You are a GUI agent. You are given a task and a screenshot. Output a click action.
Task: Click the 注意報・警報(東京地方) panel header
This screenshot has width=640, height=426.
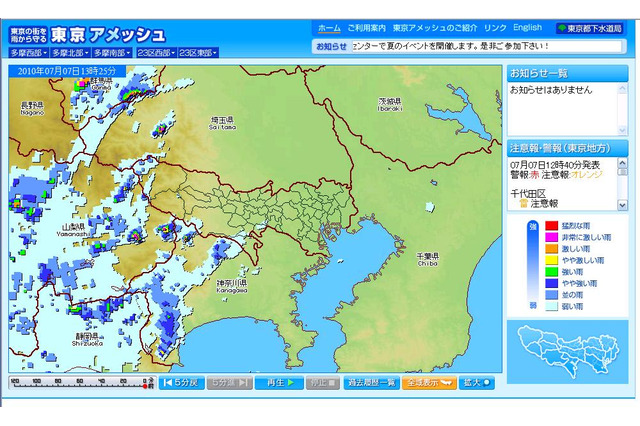[567, 149]
